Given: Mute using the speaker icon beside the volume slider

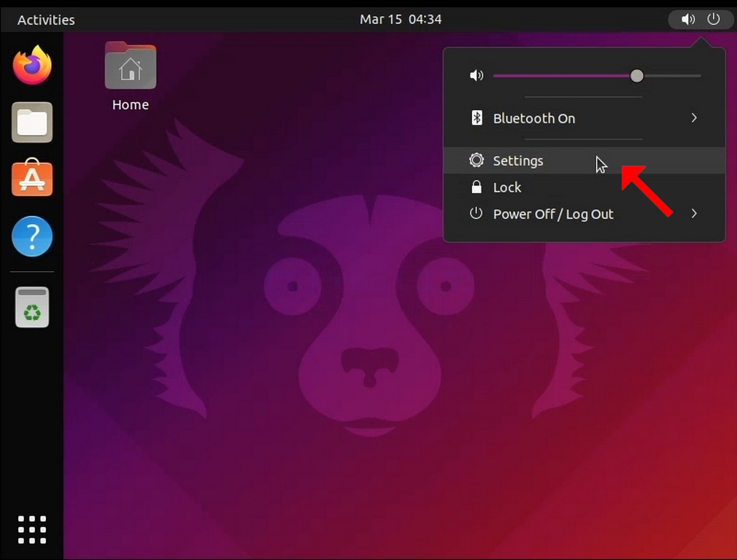Looking at the screenshot, I should 476,75.
